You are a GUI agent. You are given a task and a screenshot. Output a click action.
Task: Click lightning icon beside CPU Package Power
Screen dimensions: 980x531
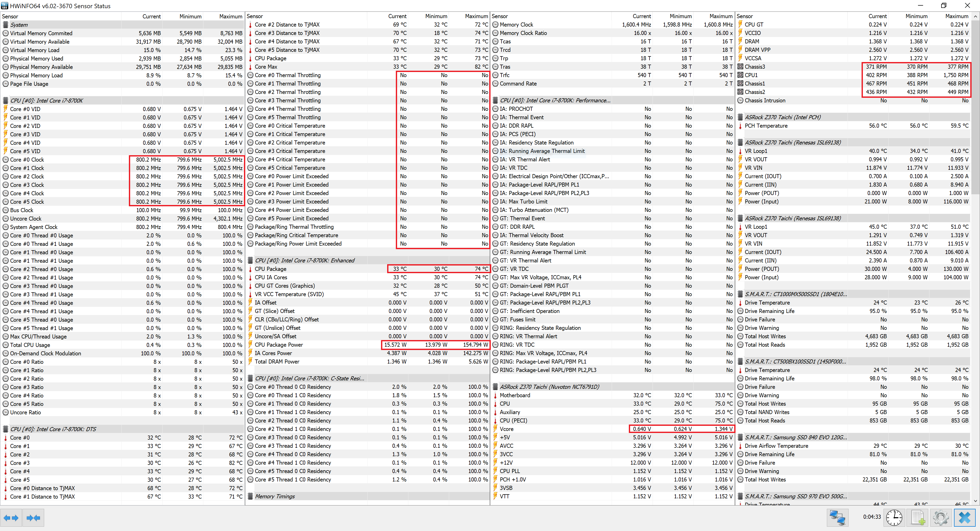tap(250, 345)
